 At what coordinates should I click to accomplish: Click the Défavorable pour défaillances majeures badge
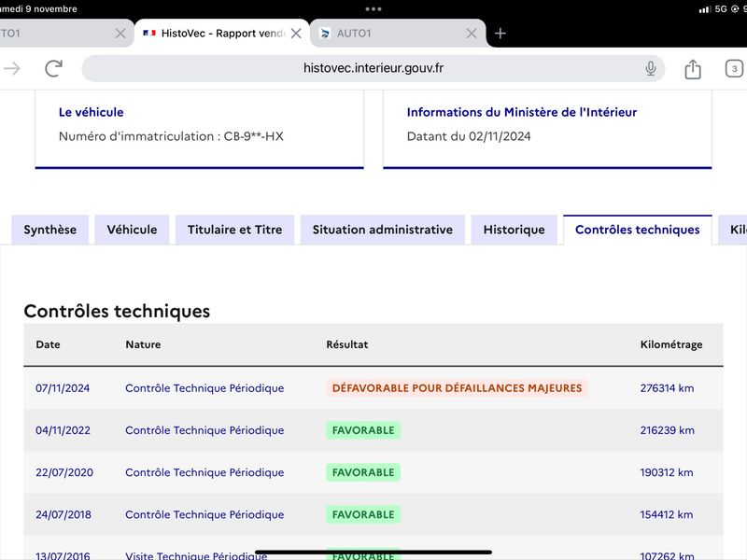(457, 388)
